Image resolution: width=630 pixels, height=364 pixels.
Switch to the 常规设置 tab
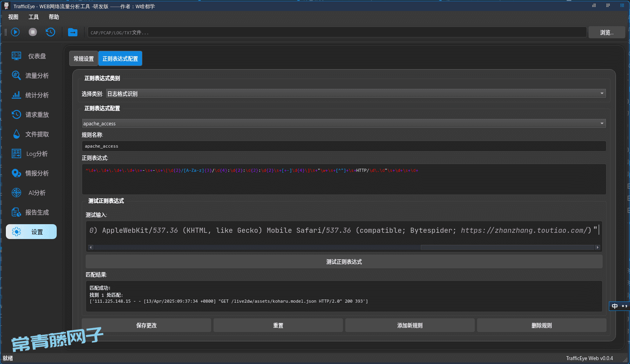click(x=84, y=59)
